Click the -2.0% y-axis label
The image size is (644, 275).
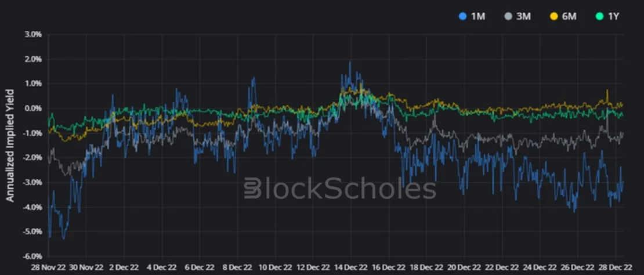click(32, 158)
